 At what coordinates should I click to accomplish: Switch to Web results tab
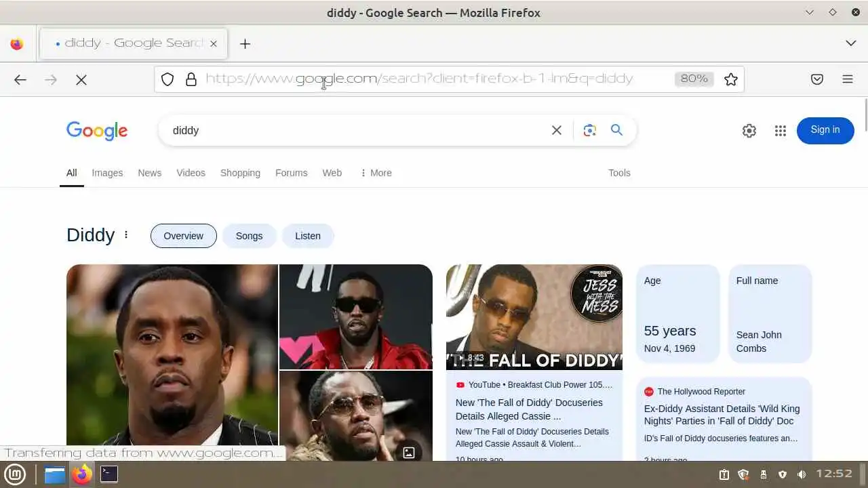click(332, 173)
